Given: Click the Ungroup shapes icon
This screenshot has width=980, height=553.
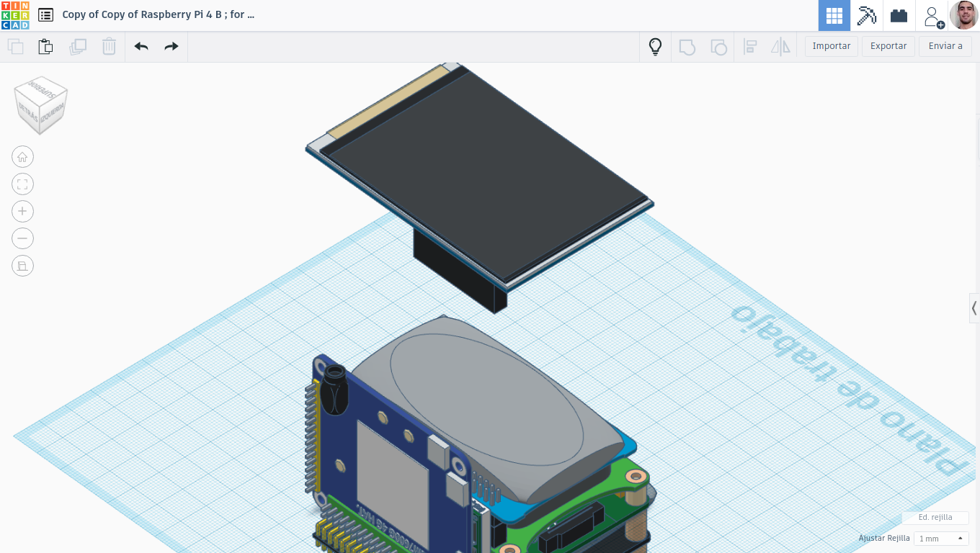Looking at the screenshot, I should [718, 47].
